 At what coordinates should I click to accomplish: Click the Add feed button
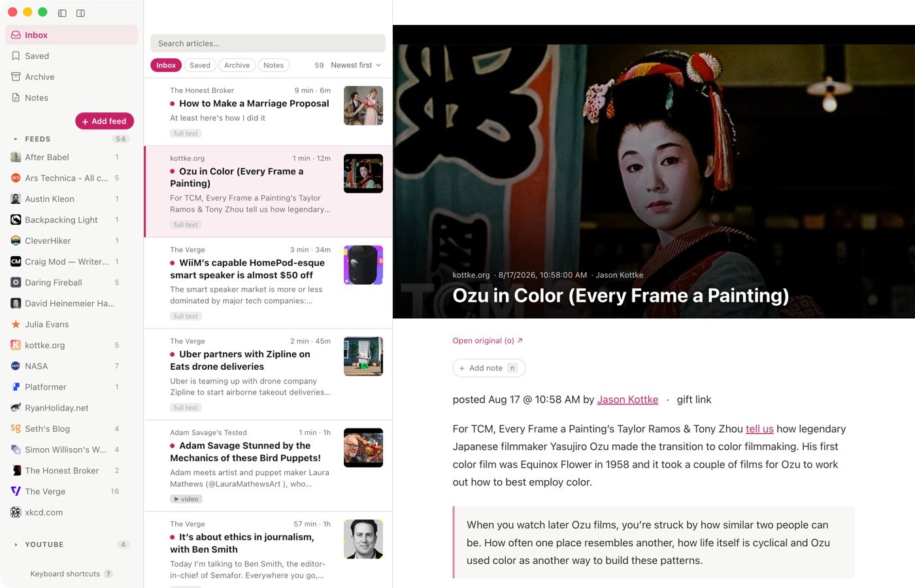(x=105, y=122)
